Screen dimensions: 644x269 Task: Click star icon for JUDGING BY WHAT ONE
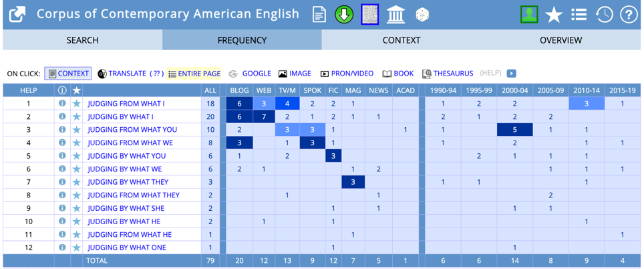pyautogui.click(x=76, y=248)
